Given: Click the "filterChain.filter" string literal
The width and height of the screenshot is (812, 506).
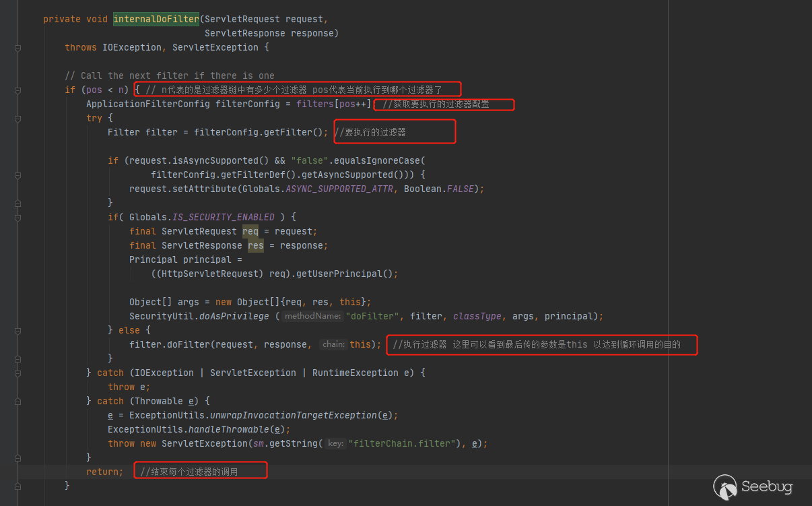Looking at the screenshot, I should 401,443.
